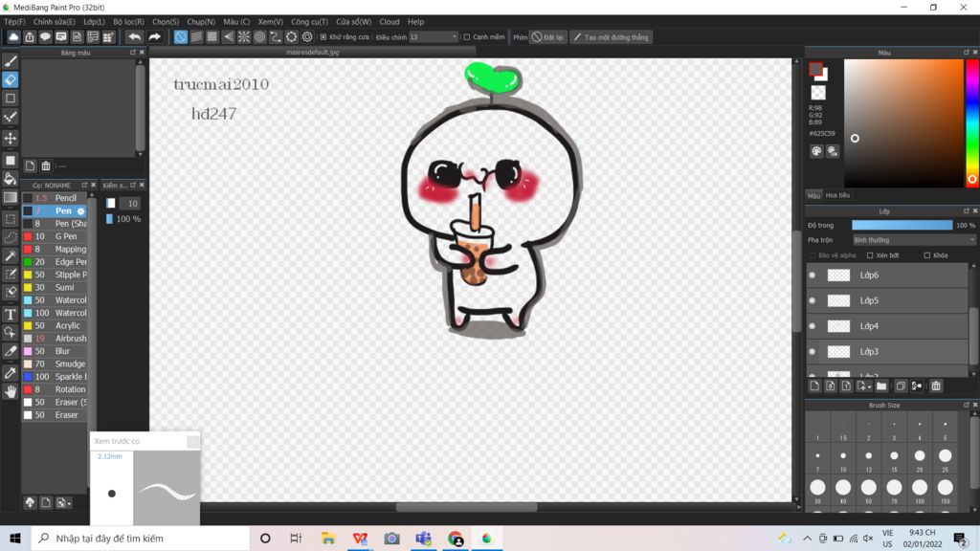Click the cloud icon in toolbar

pos(13,37)
